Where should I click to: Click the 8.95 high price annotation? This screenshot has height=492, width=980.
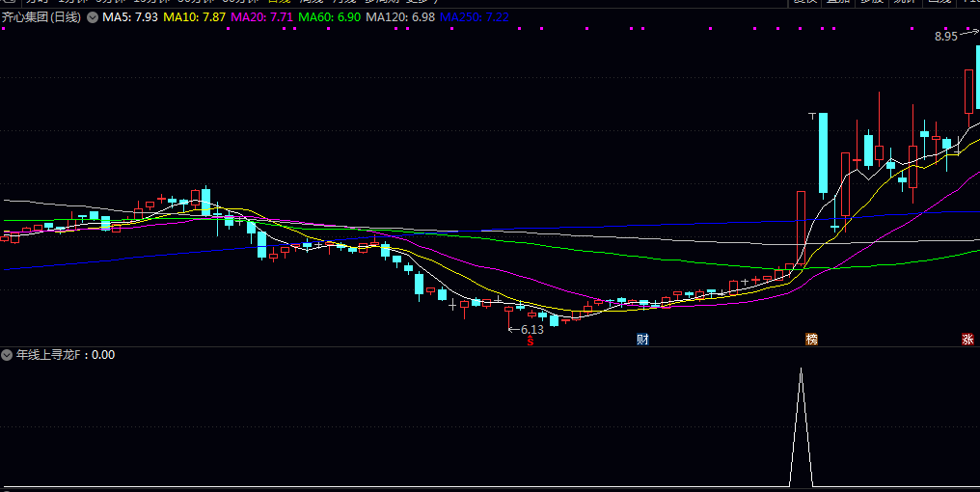[945, 37]
